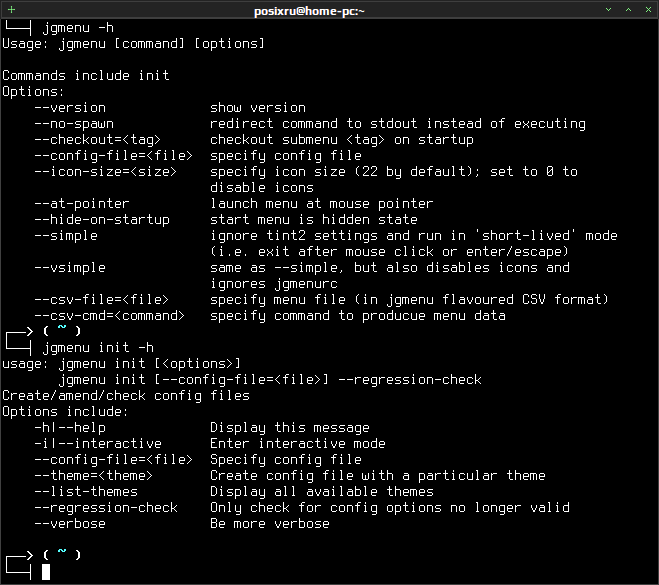Click 'ignores jgmenurc' text
The height and width of the screenshot is (585, 659).
pyautogui.click(x=274, y=284)
